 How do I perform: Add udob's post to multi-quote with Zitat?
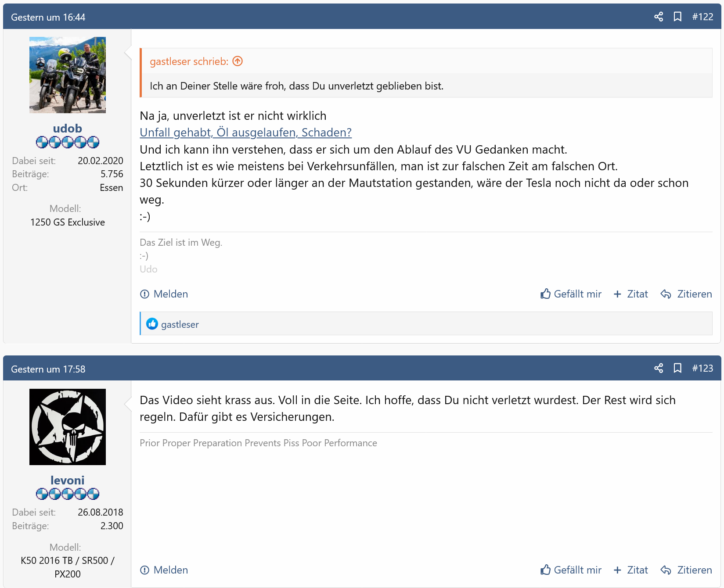pos(630,294)
